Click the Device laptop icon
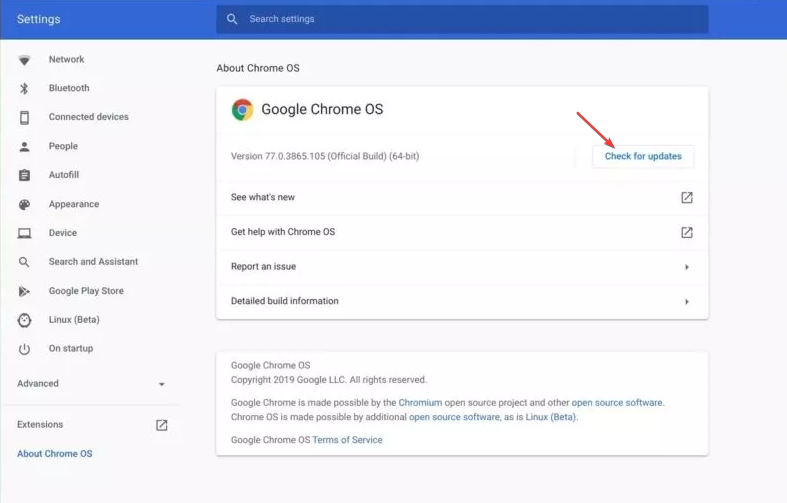This screenshot has height=503, width=787. (24, 233)
